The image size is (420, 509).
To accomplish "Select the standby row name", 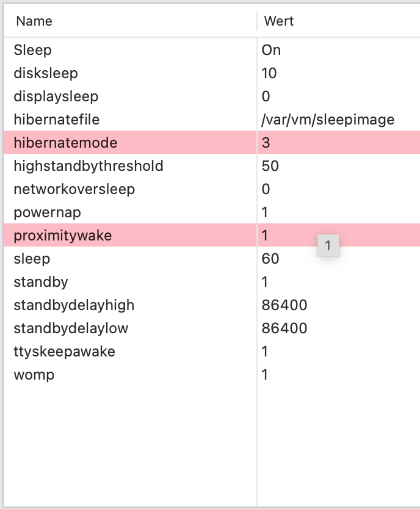I will point(41,282).
